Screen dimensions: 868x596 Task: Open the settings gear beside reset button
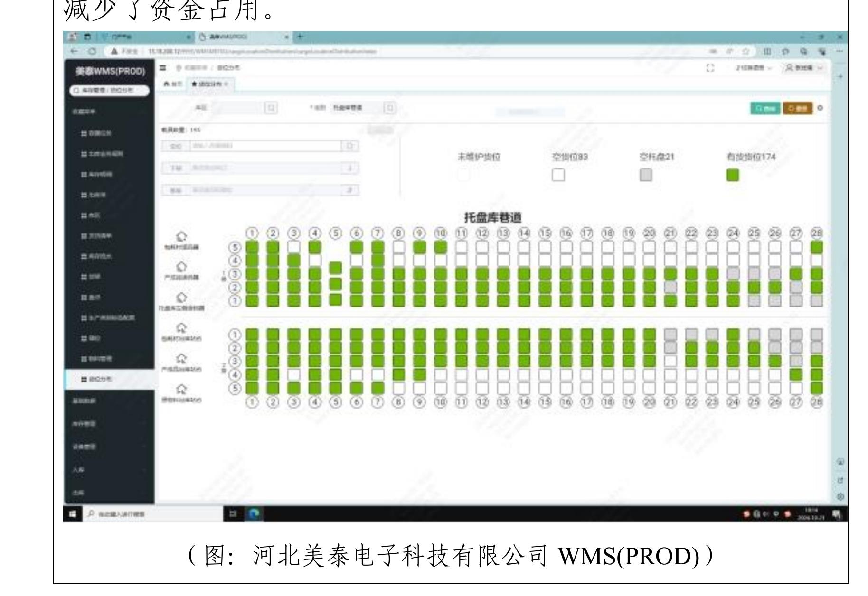coord(820,108)
